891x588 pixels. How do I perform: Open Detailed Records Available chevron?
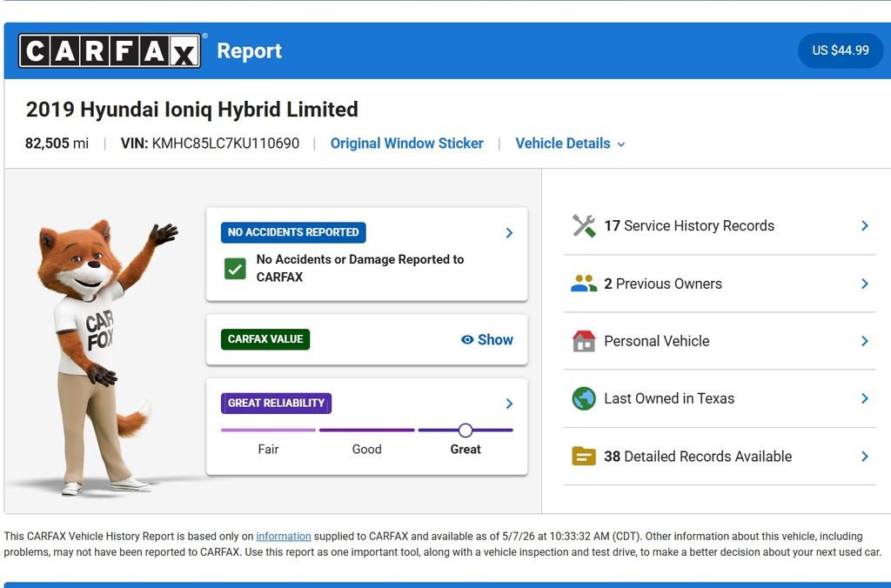click(x=864, y=456)
